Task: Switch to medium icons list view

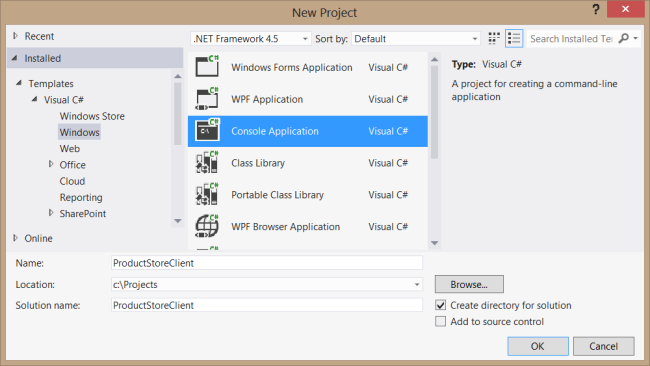Action: pos(514,39)
